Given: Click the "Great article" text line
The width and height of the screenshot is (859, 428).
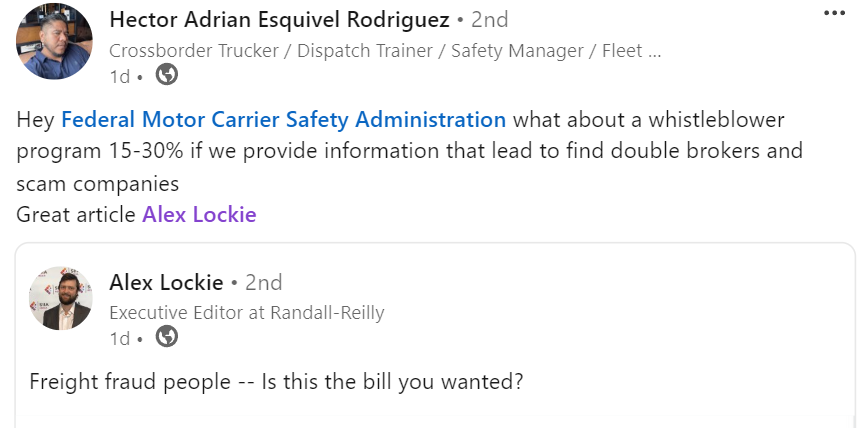Looking at the screenshot, I should (76, 214).
